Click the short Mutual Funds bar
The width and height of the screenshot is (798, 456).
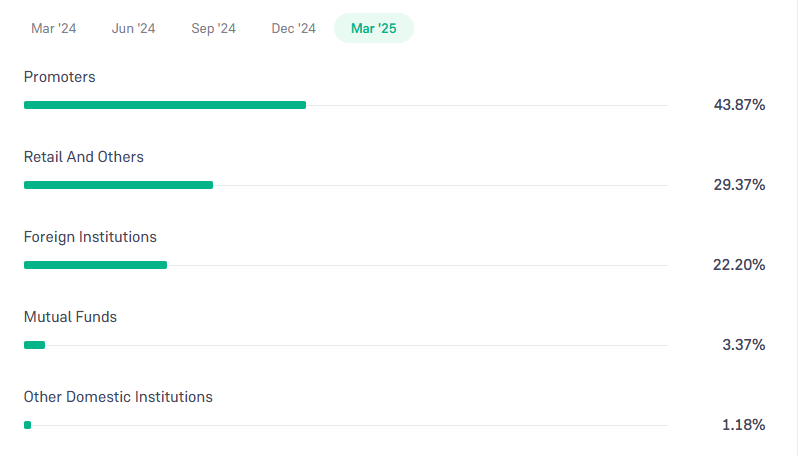click(x=35, y=345)
